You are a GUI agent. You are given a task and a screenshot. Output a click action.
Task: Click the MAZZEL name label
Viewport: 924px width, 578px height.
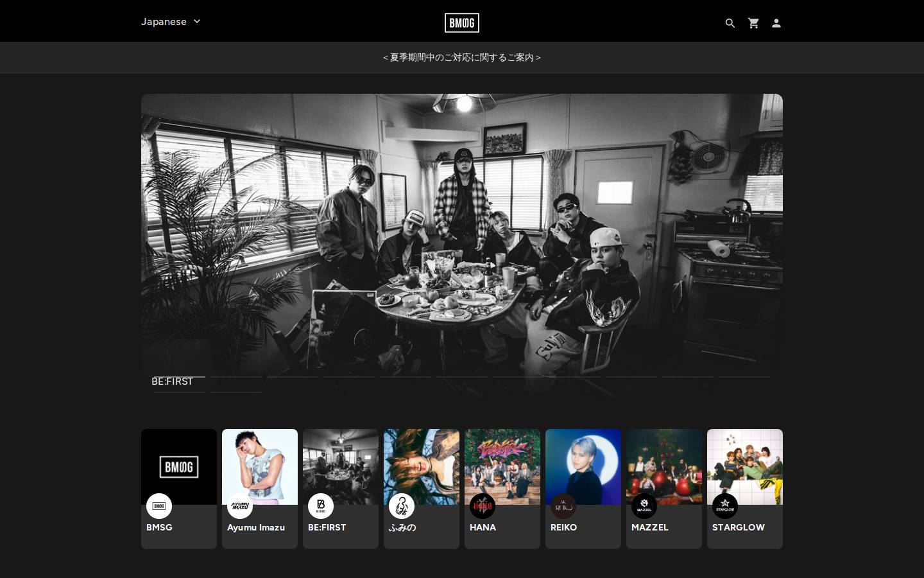coord(649,527)
